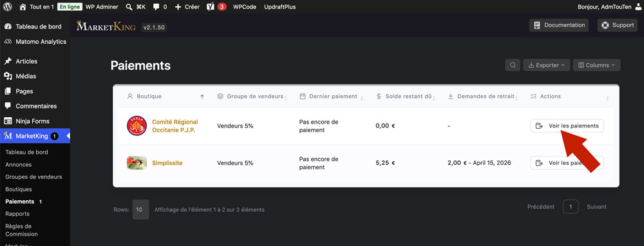Image resolution: width=644 pixels, height=246 pixels.
Task: Open Paiements submenu item
Action: tap(20, 202)
